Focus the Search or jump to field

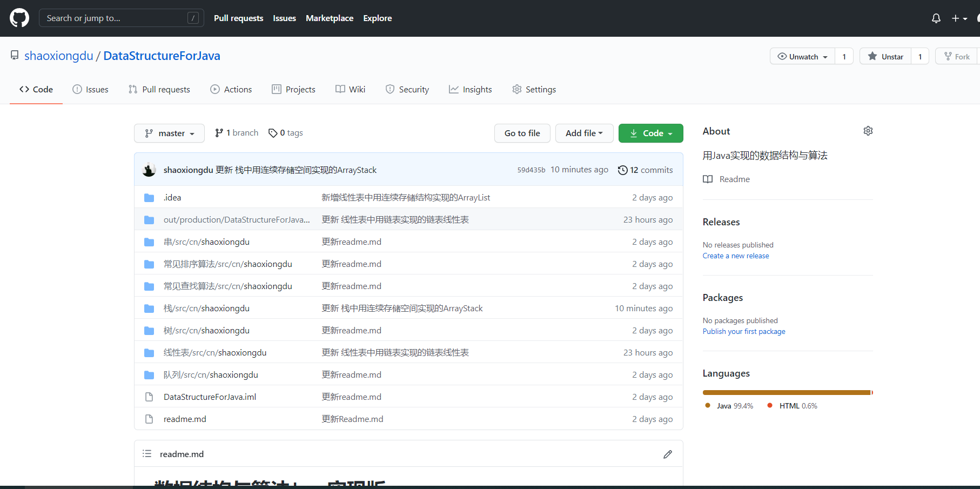point(115,18)
